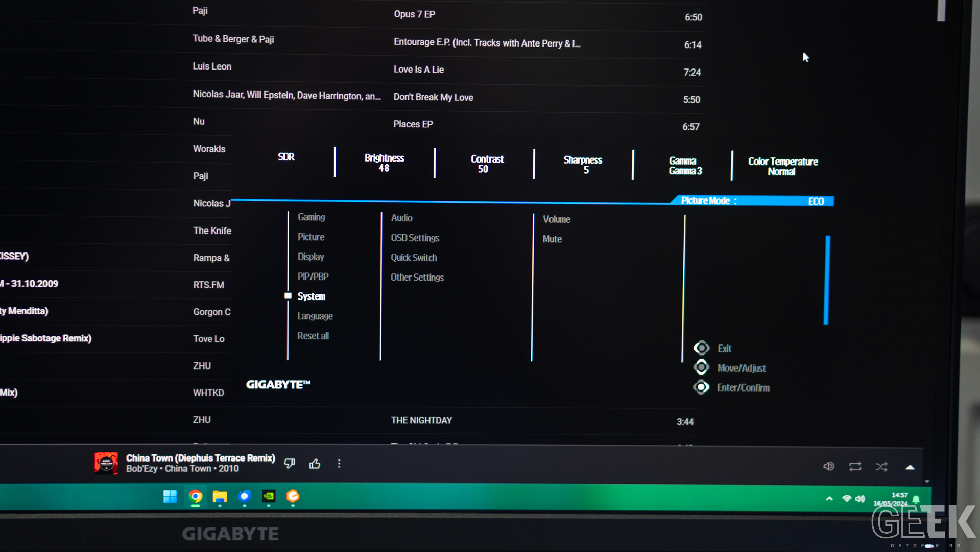This screenshot has width=980, height=552.
Task: Click album link Places EP
Action: [413, 124]
